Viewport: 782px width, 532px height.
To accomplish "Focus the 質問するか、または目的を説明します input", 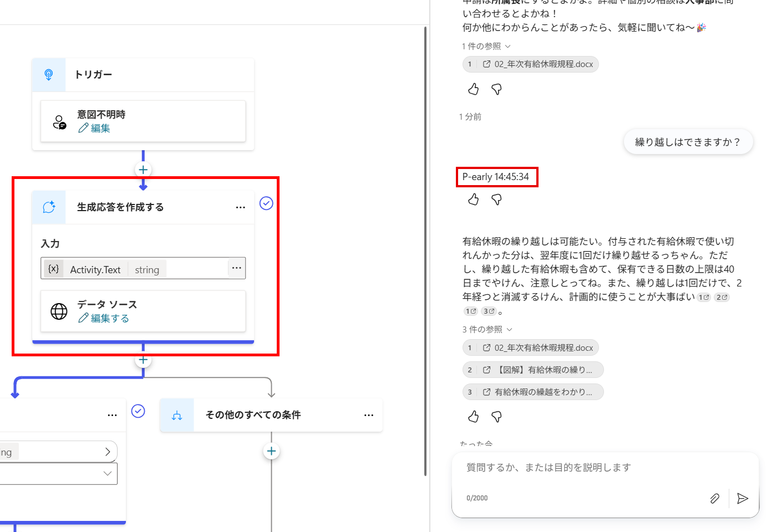I will click(605, 468).
